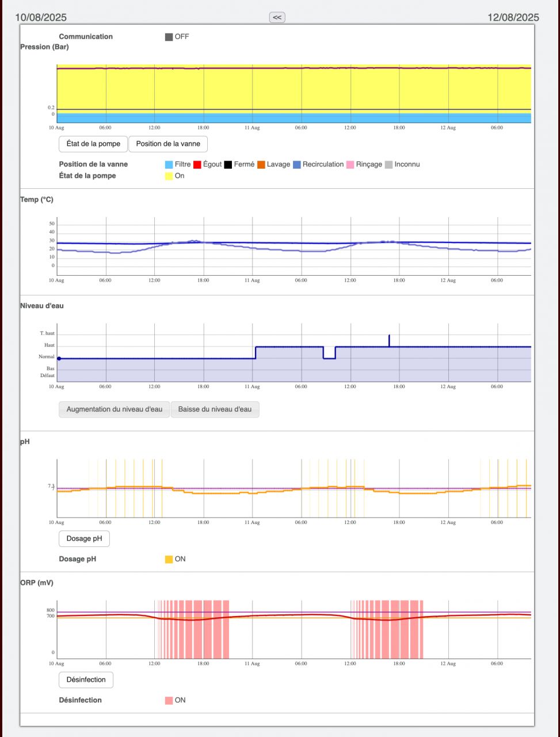Image resolution: width=560 pixels, height=737 pixels.
Task: Click the "Niveau d'eau" chart title
Action: click(42, 306)
